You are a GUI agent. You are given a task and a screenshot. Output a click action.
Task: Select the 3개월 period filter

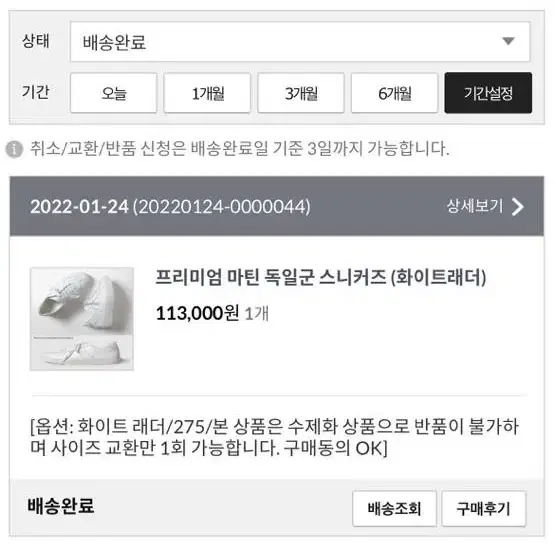point(301,93)
